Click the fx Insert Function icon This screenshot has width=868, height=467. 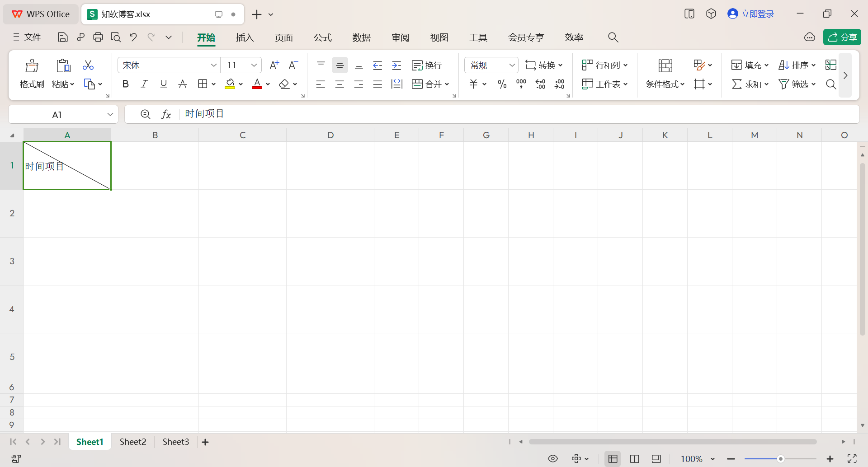pos(166,114)
